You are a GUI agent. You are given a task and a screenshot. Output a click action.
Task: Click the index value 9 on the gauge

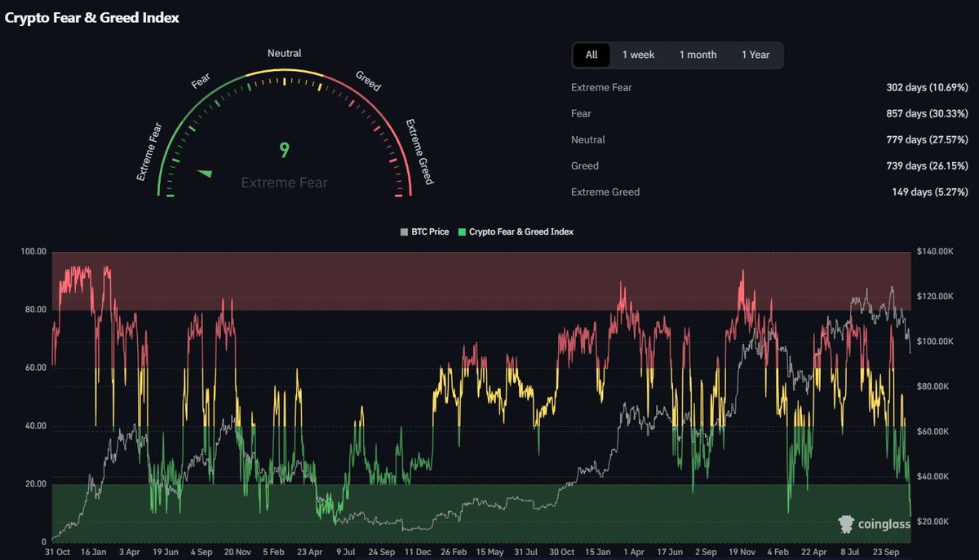coord(284,151)
